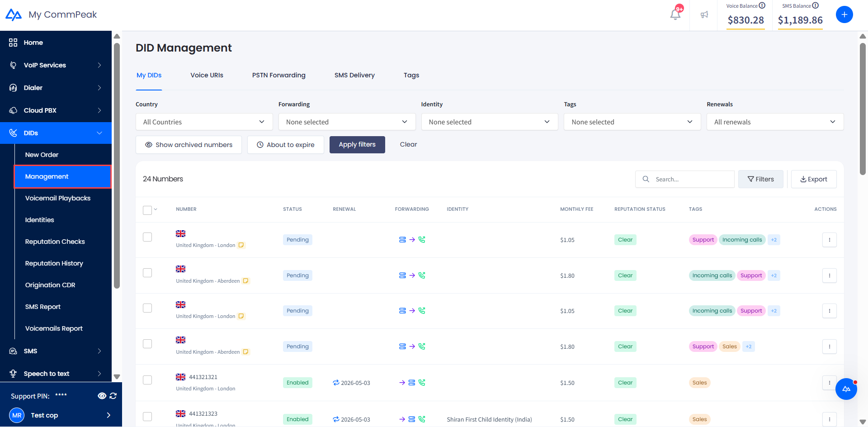Open the Country dropdown showing All Countries
This screenshot has width=868, height=427.
[204, 122]
